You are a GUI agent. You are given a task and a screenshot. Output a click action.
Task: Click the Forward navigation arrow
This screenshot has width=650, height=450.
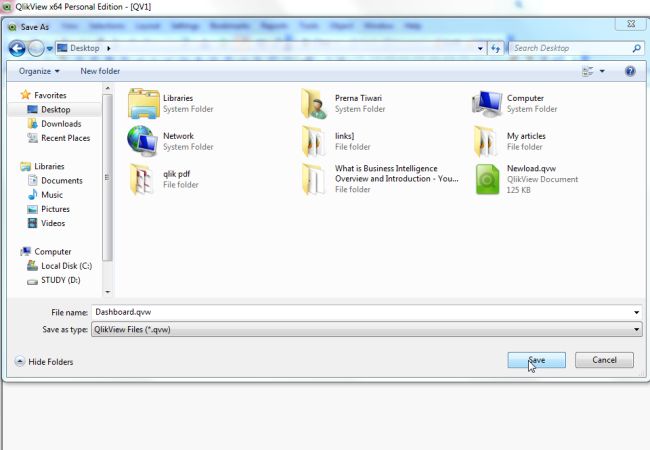[36, 48]
